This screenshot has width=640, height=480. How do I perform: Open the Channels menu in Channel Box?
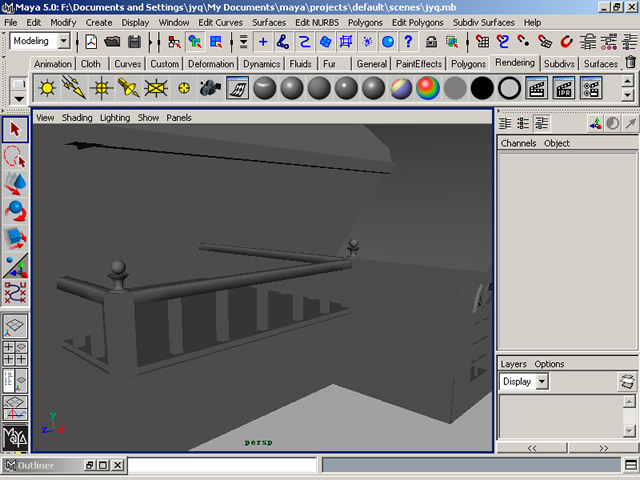(518, 144)
